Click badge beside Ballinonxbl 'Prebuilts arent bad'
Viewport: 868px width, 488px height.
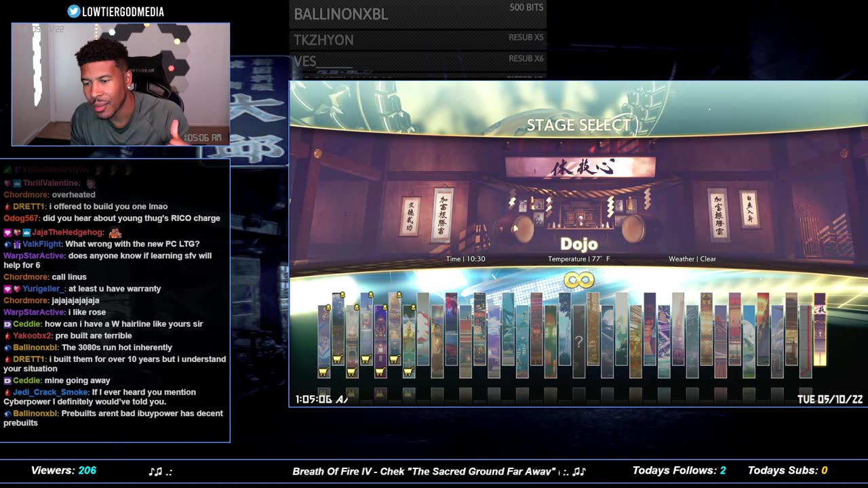coord(7,413)
